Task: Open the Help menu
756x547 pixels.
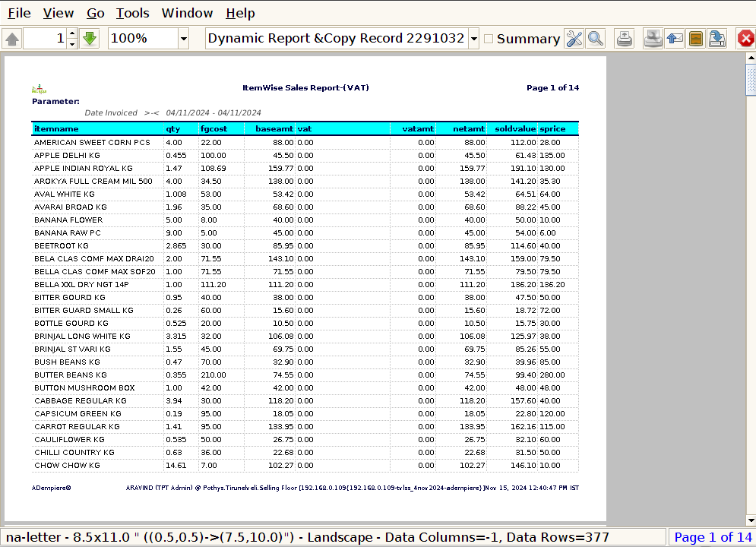Action: click(x=240, y=13)
